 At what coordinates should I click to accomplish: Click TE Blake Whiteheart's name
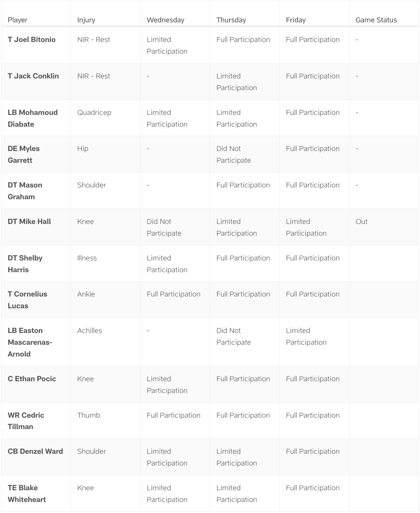(27, 493)
